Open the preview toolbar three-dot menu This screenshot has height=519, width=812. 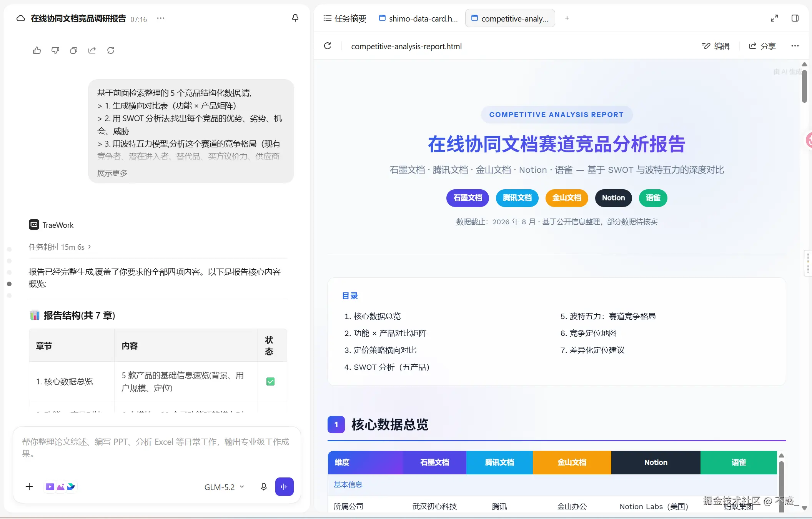click(x=795, y=46)
